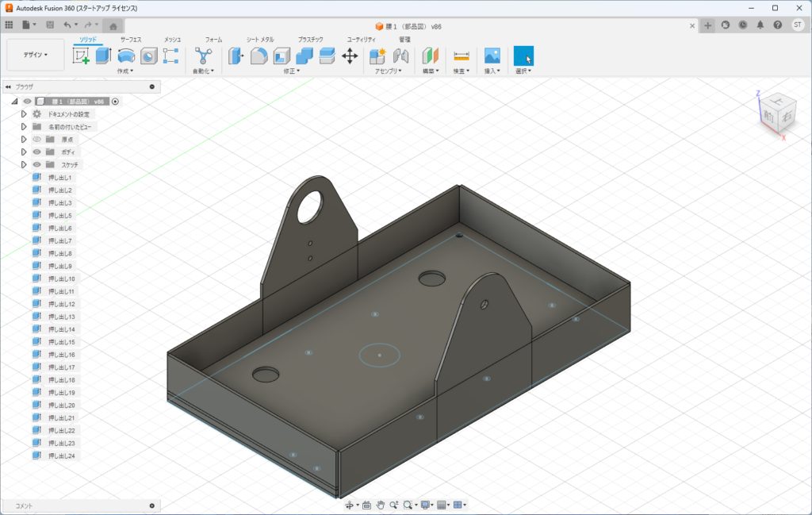812x515 pixels.
Task: Open the Help question mark icon
Action: tap(777, 25)
